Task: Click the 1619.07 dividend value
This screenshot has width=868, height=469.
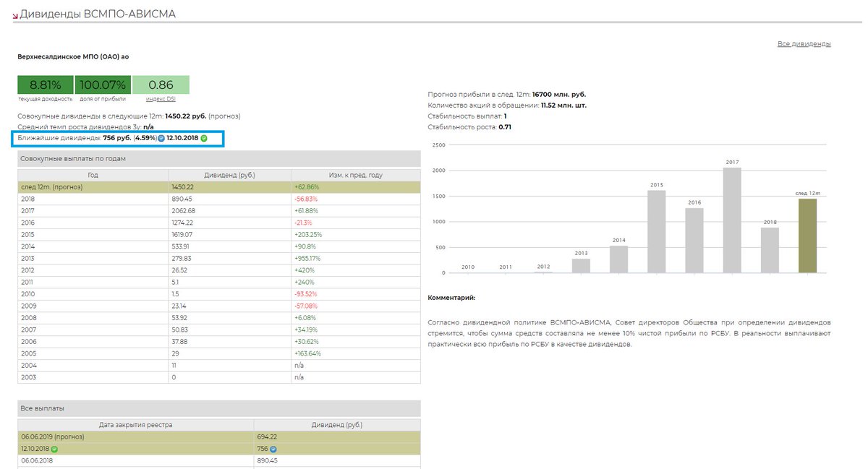Action: pos(183,234)
